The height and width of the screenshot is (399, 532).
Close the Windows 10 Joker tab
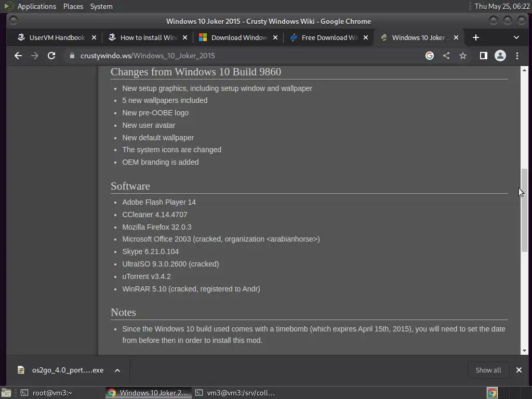(x=456, y=37)
